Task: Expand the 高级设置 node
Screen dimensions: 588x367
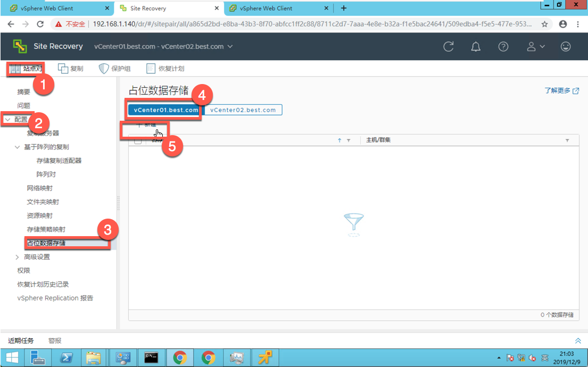Action: 17,257
